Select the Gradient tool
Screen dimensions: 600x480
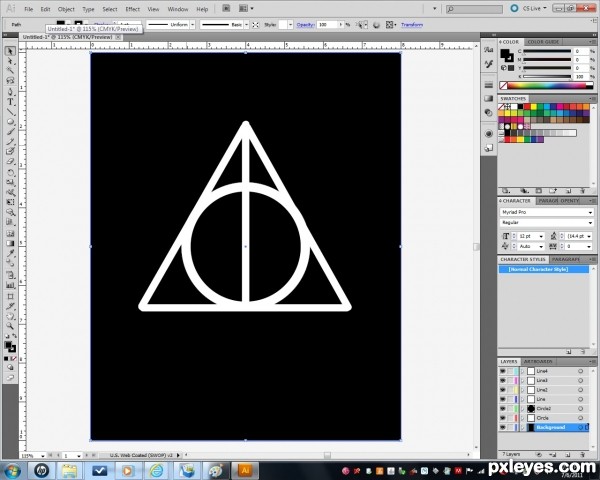click(10, 243)
